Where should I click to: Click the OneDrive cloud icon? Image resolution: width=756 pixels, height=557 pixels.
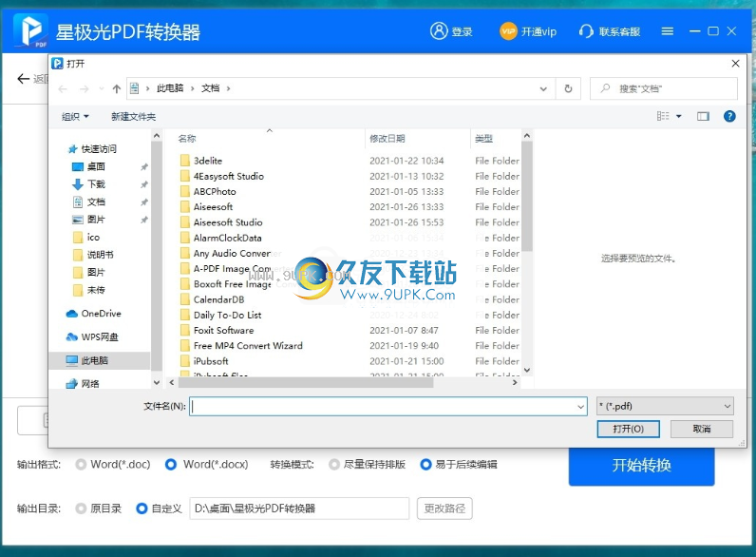pyautogui.click(x=72, y=314)
